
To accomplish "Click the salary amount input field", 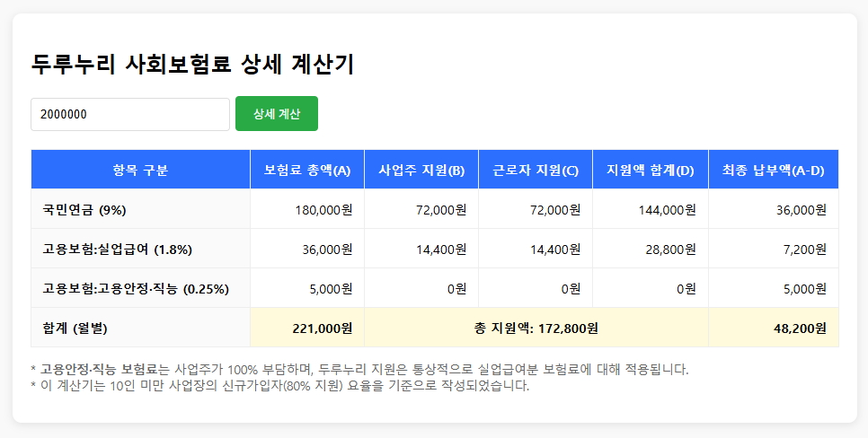I will (130, 114).
